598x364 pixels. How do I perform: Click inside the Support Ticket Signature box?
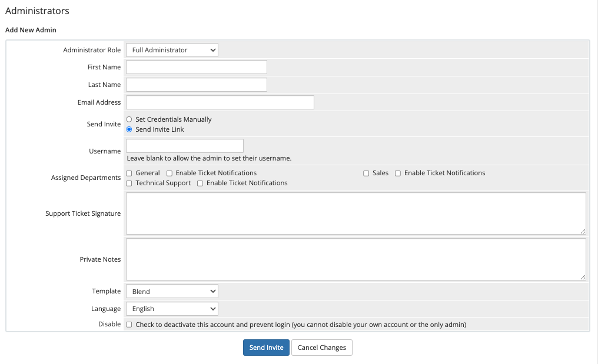pos(356,213)
